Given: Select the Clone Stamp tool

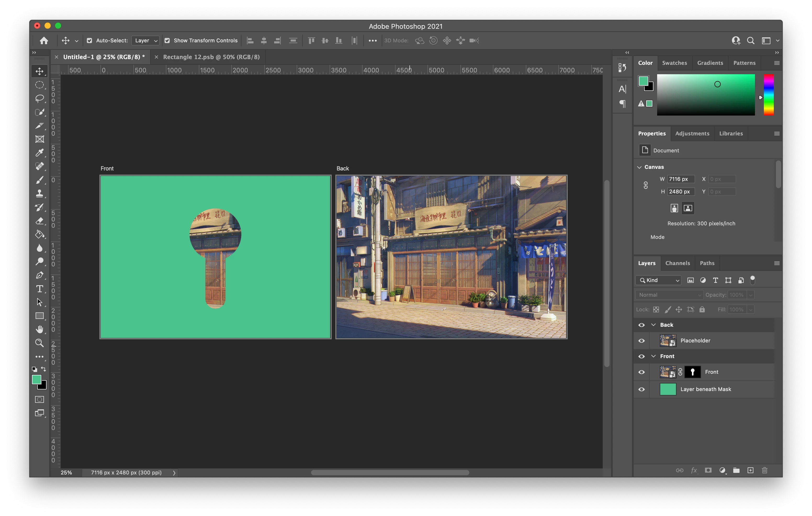Looking at the screenshot, I should click(40, 193).
